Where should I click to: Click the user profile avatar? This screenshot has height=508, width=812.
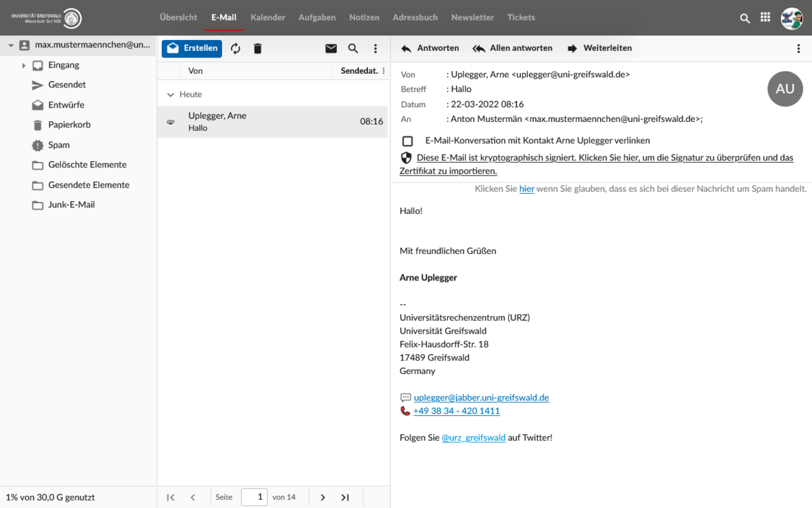click(791, 18)
